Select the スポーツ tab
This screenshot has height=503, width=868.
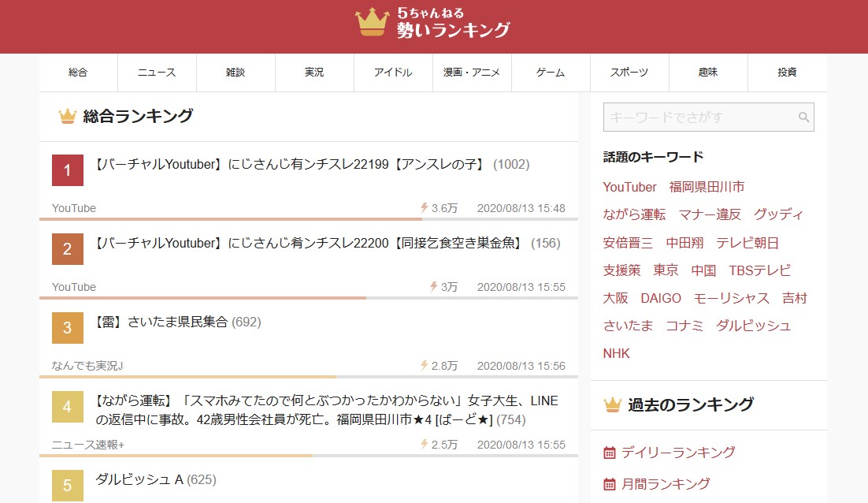[x=629, y=73]
